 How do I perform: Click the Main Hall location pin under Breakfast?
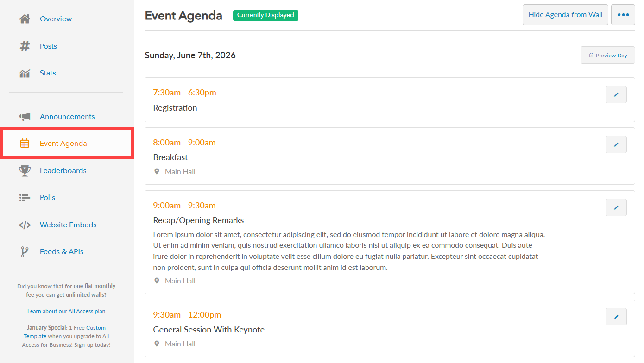pos(157,171)
